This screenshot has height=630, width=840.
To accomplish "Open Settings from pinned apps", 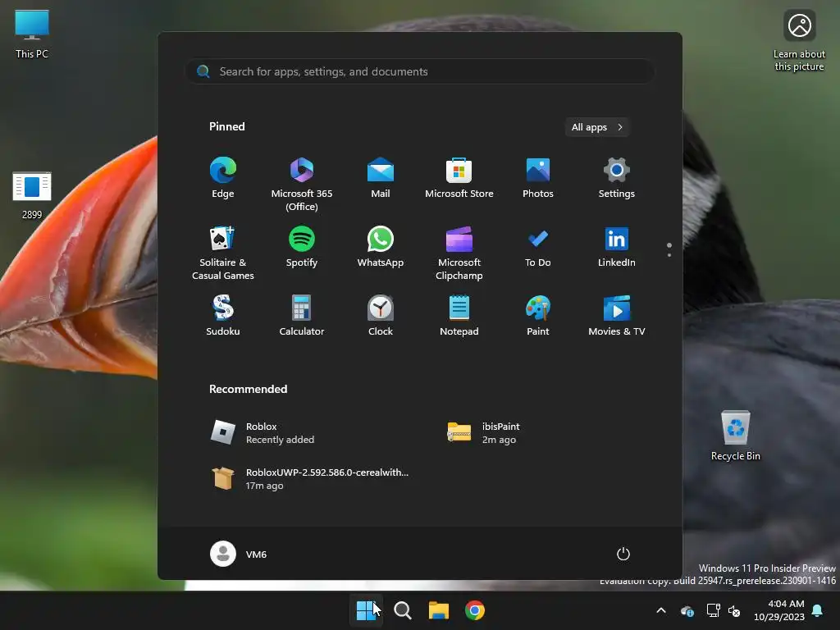I will (x=617, y=178).
